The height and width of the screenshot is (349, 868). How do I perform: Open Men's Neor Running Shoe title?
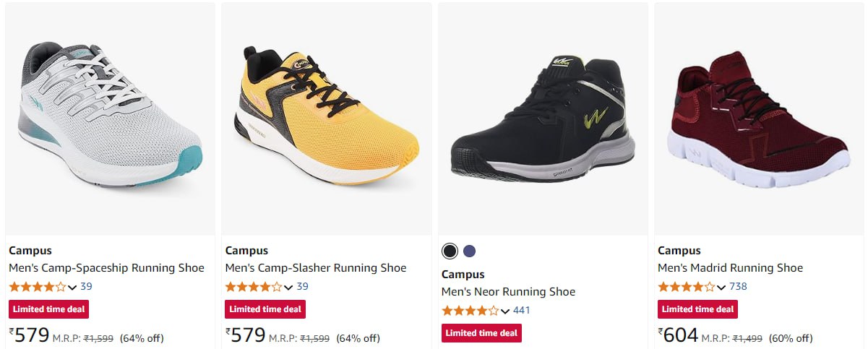[x=508, y=292]
